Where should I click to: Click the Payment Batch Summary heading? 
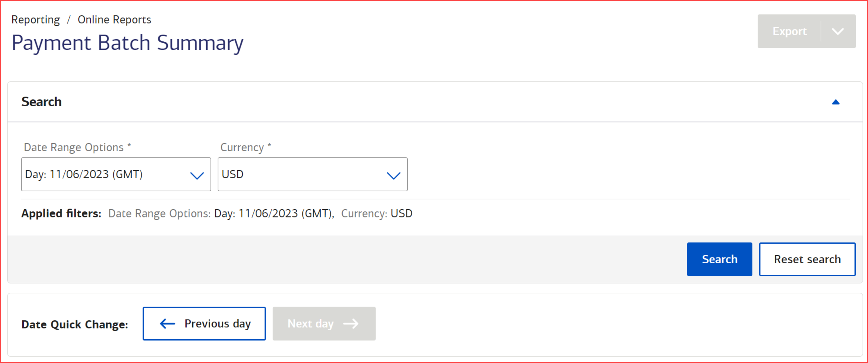click(127, 43)
